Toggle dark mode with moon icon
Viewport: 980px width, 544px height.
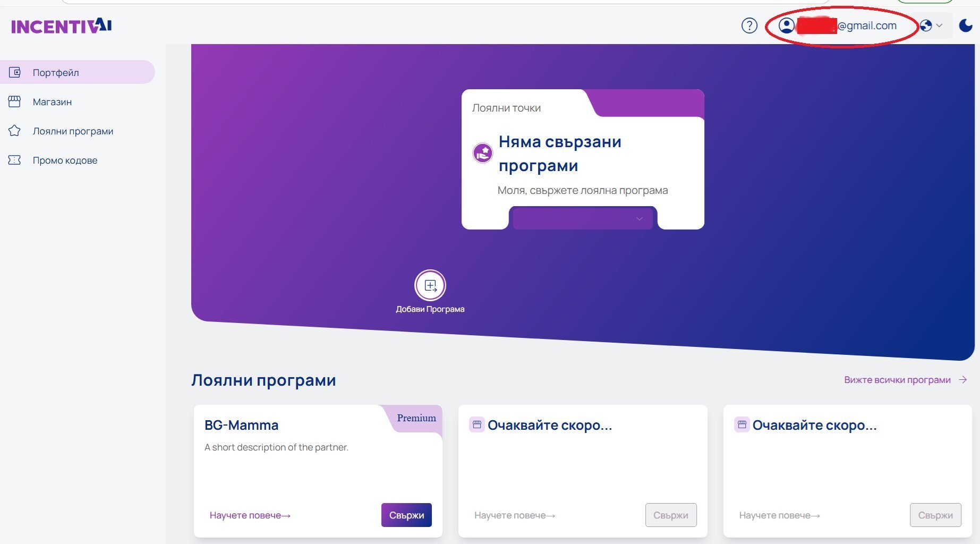(x=965, y=25)
